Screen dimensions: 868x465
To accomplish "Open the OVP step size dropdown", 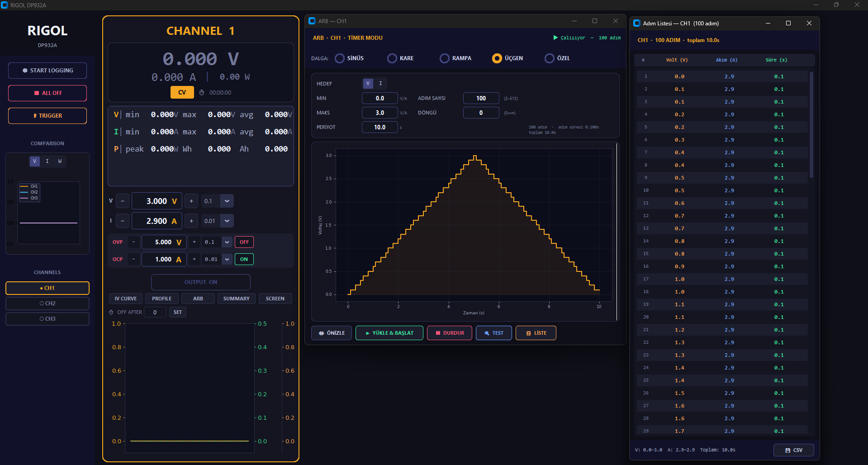I will (227, 242).
